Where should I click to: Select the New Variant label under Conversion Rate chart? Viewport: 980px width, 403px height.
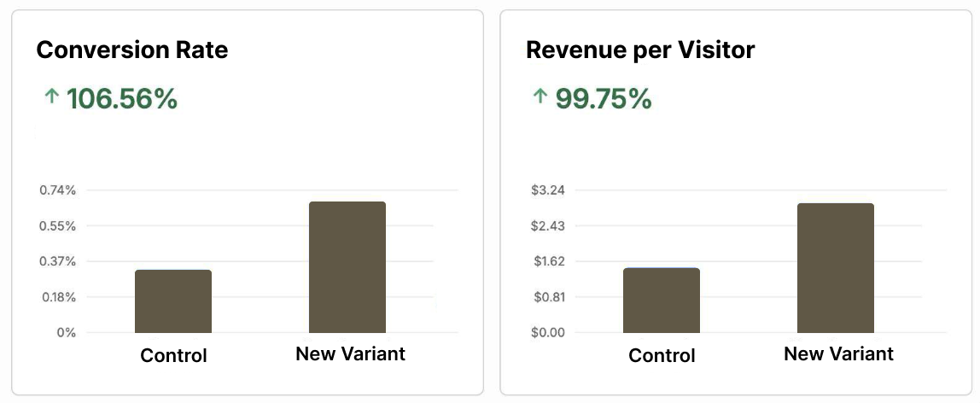[x=350, y=353]
